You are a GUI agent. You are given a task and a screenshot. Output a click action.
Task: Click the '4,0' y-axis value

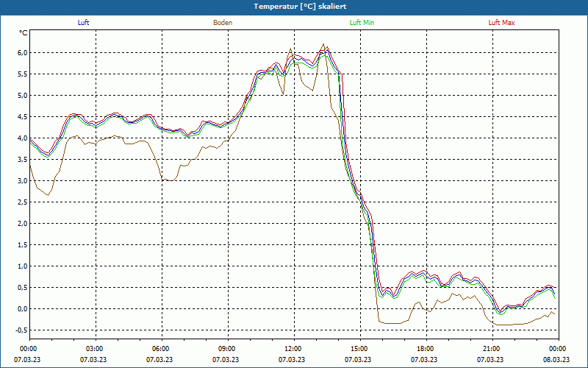23,138
